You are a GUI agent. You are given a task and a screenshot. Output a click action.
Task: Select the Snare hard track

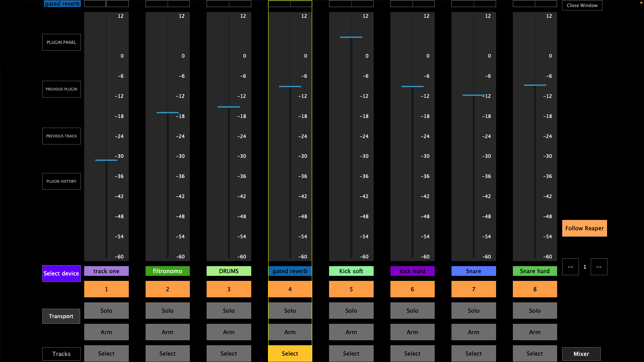click(535, 353)
